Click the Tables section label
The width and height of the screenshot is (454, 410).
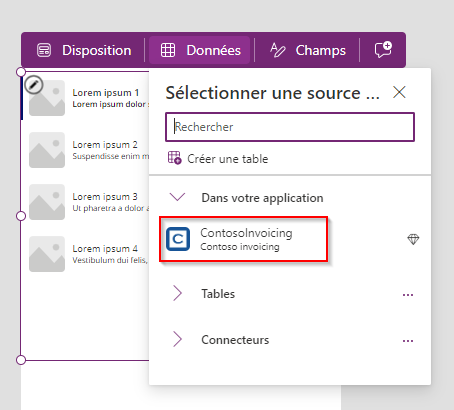(218, 294)
